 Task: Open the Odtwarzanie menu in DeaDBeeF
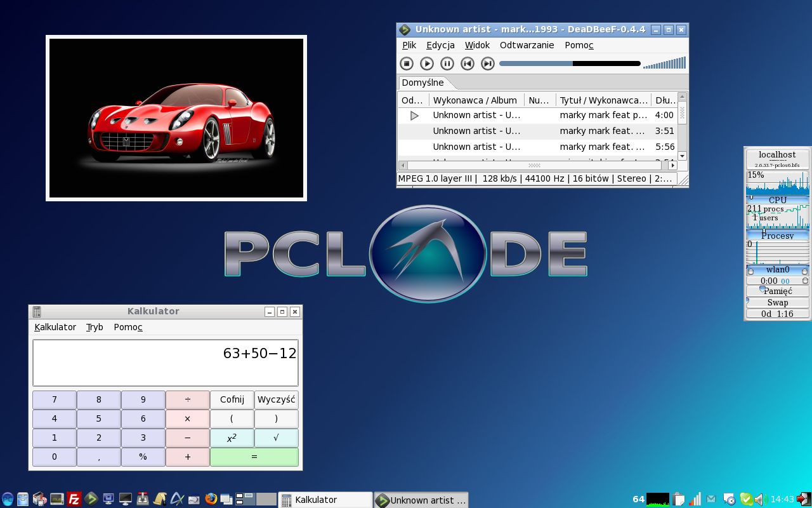[527, 45]
